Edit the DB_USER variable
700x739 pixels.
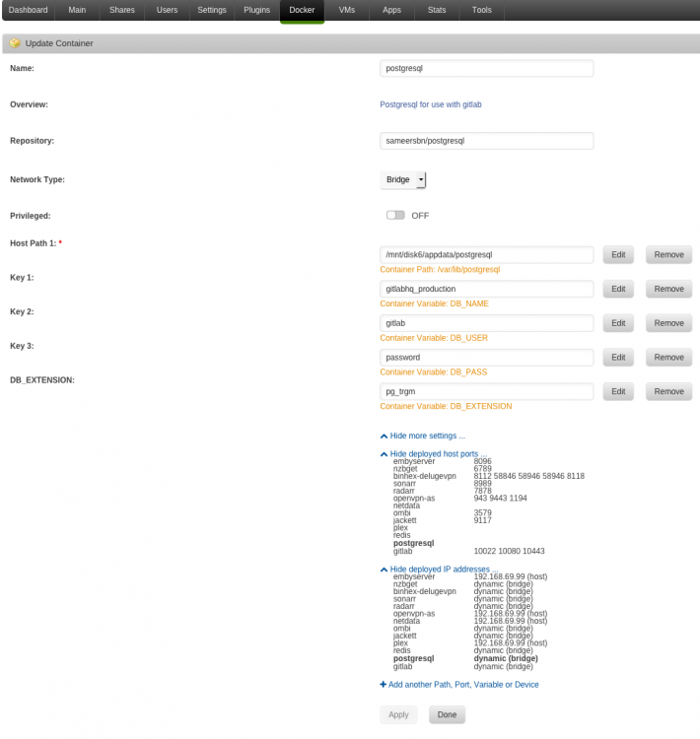coord(618,323)
